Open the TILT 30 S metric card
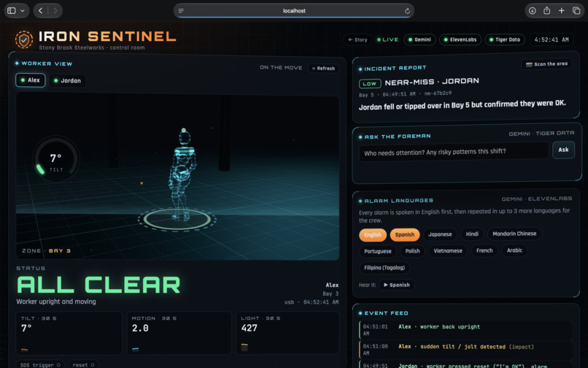 click(x=69, y=333)
